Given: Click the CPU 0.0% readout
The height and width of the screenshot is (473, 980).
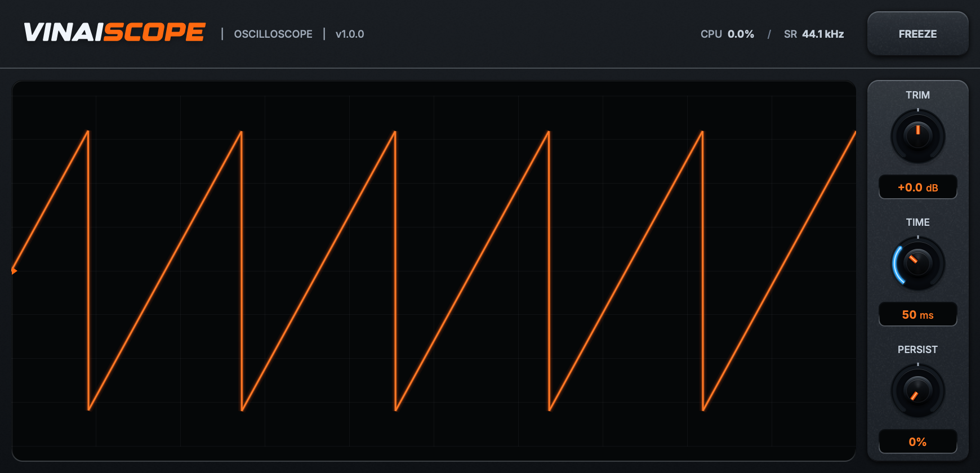Looking at the screenshot, I should click(x=727, y=34).
